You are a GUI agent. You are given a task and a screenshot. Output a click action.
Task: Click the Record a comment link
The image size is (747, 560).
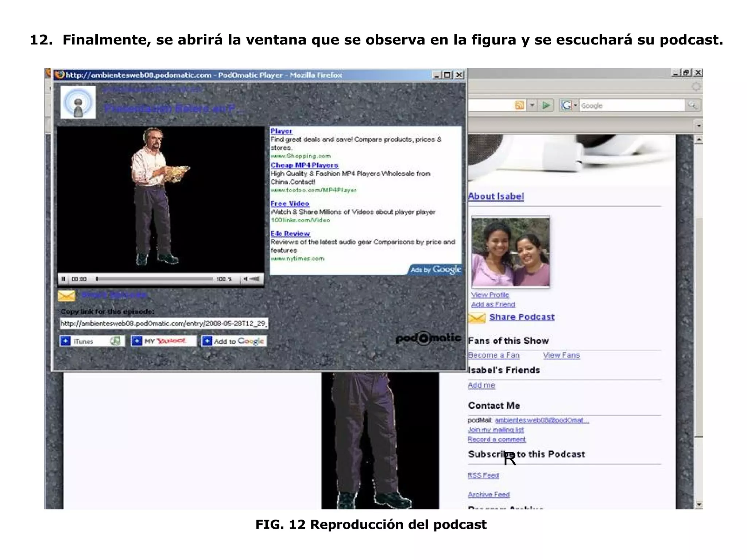tap(497, 439)
